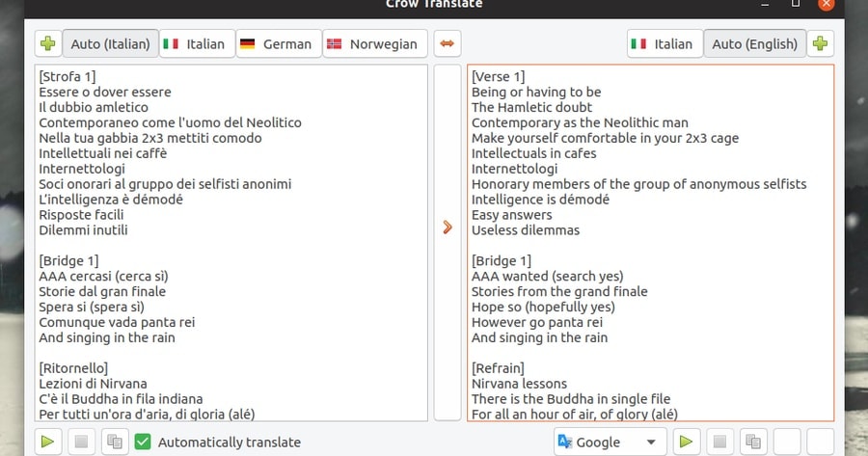
Task: Copy the source text
Action: coord(115,442)
